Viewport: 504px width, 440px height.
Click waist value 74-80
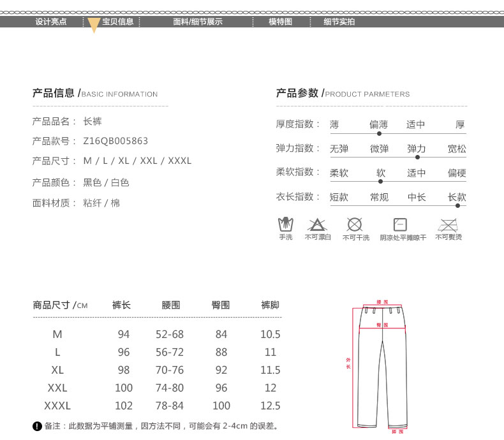[x=170, y=388]
